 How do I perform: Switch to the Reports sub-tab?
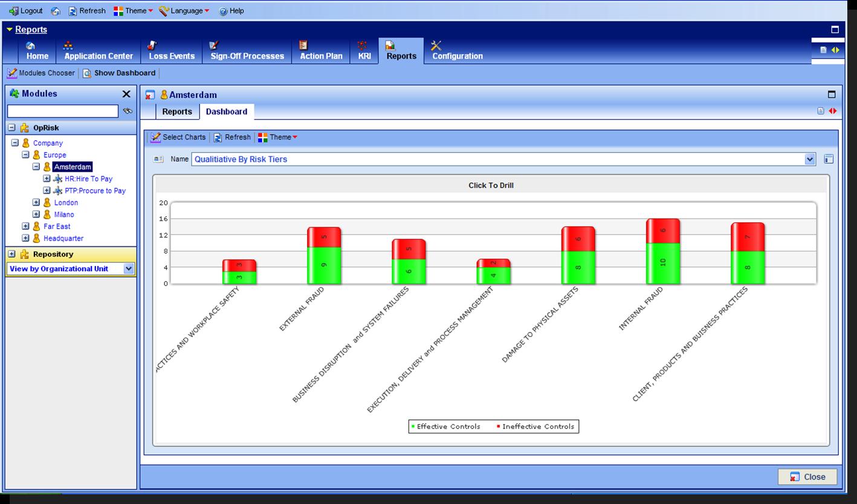tap(177, 112)
